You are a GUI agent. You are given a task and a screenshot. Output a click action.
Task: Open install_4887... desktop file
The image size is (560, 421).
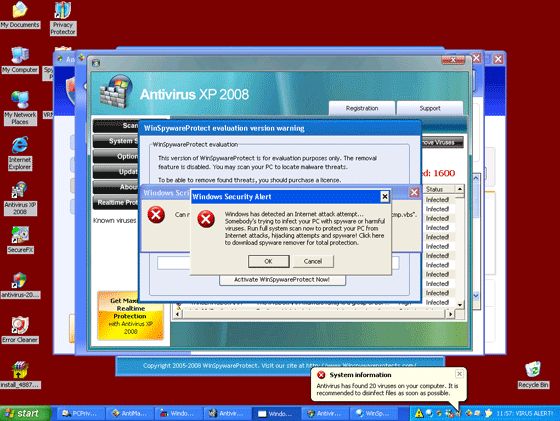pyautogui.click(x=20, y=375)
